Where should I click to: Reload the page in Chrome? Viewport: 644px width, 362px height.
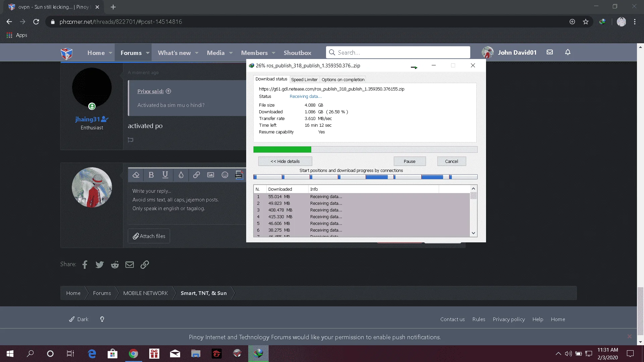tap(36, 22)
